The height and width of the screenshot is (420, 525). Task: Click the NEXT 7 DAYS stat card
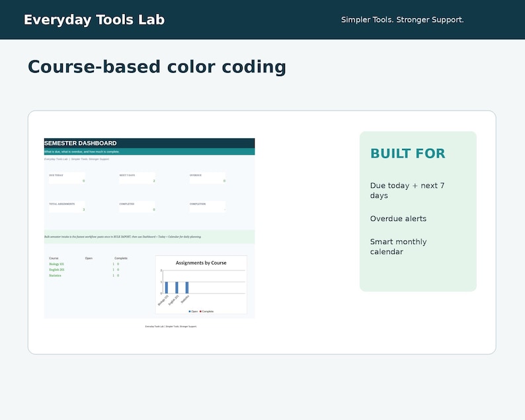(x=137, y=178)
